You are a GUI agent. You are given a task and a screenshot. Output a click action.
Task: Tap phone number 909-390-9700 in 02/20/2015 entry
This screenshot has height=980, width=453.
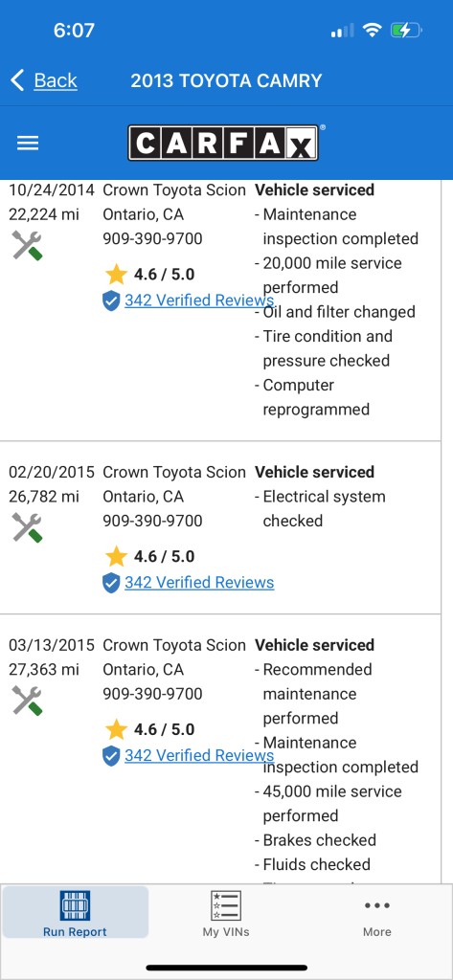(x=152, y=521)
